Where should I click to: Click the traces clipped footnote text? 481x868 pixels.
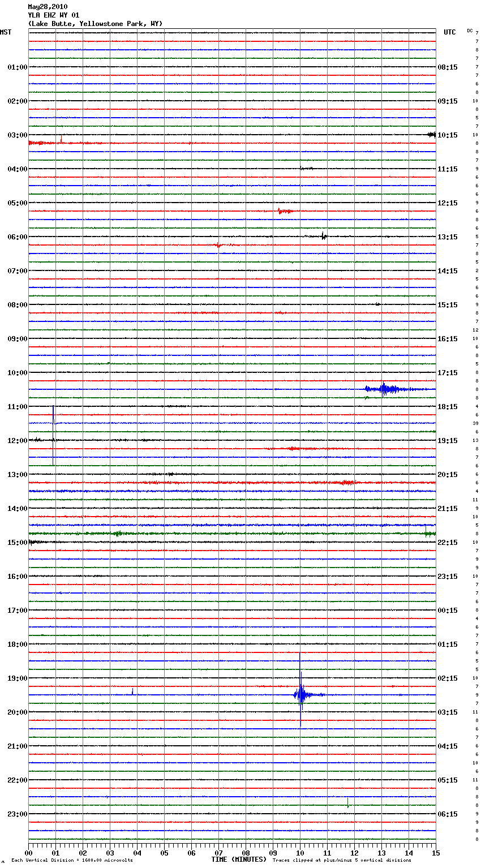342,861
